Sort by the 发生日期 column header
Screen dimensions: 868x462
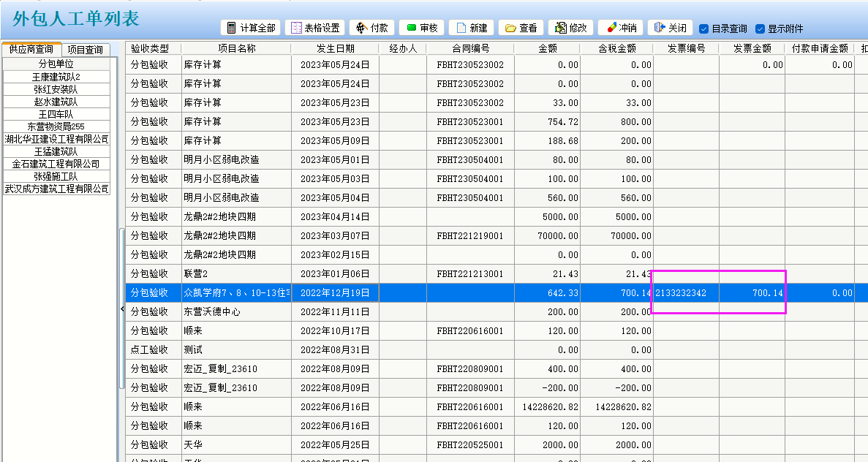coord(335,48)
